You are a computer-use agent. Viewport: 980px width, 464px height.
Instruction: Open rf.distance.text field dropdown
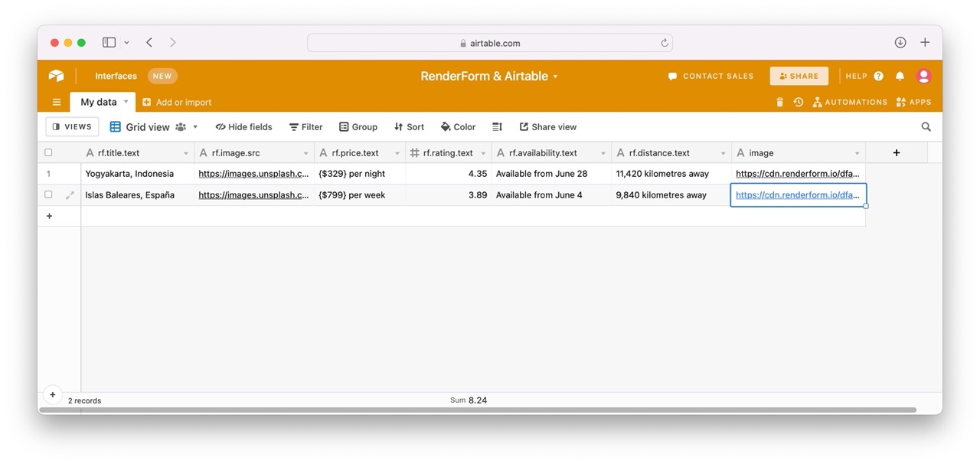pyautogui.click(x=724, y=153)
